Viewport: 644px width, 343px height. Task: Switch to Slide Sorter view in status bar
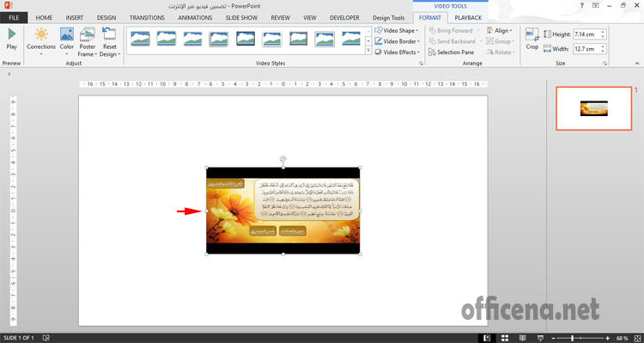pos(505,338)
